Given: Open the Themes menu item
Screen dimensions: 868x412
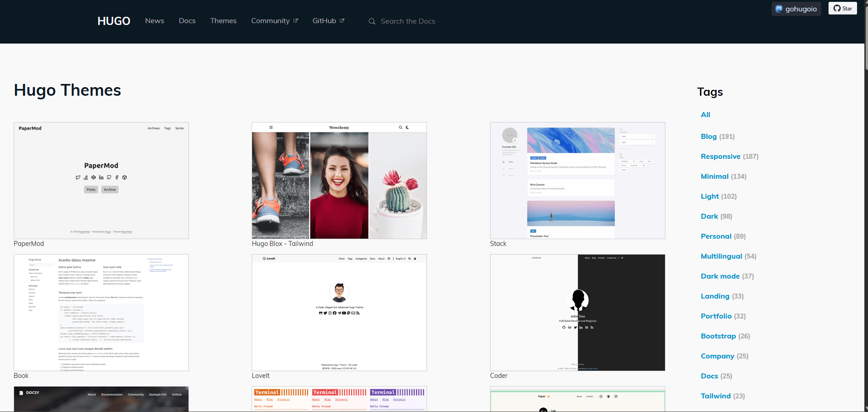Looking at the screenshot, I should [x=223, y=21].
